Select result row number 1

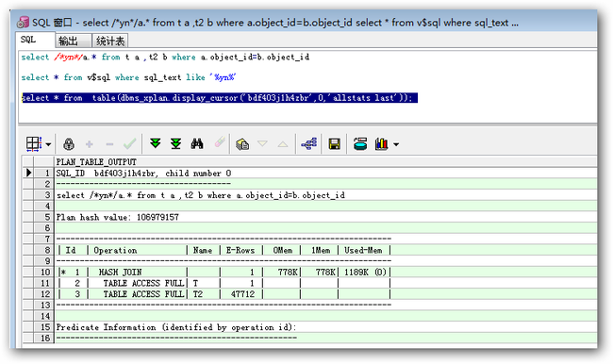coord(43,173)
